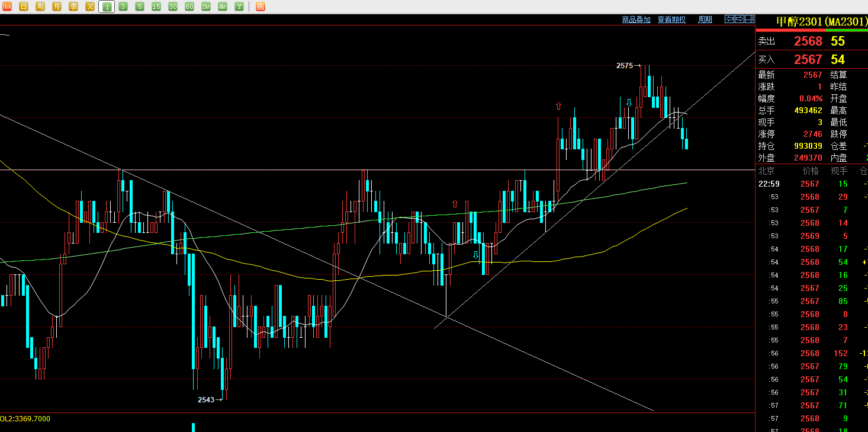Click the yellow X period icon
Image resolution: width=868 pixels, height=432 pixels.
[90, 7]
